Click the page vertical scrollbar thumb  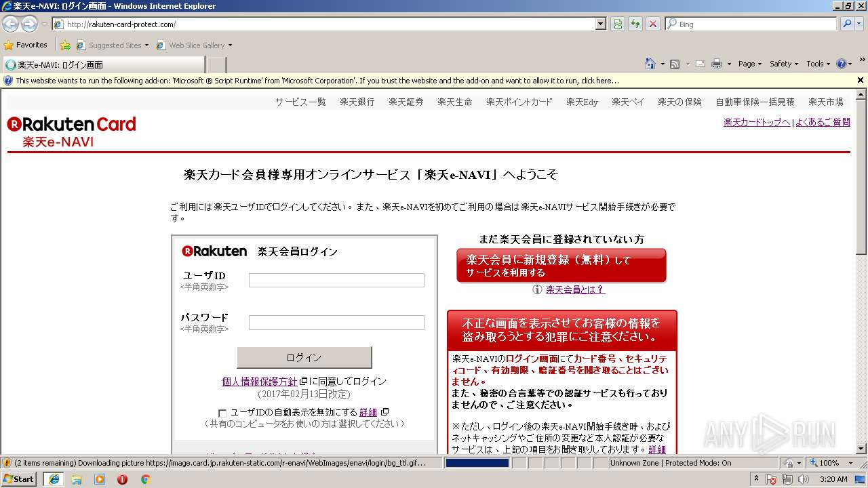(x=861, y=178)
